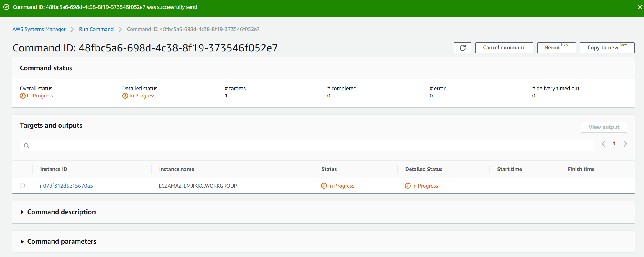Click the '# targets' label

(x=235, y=88)
